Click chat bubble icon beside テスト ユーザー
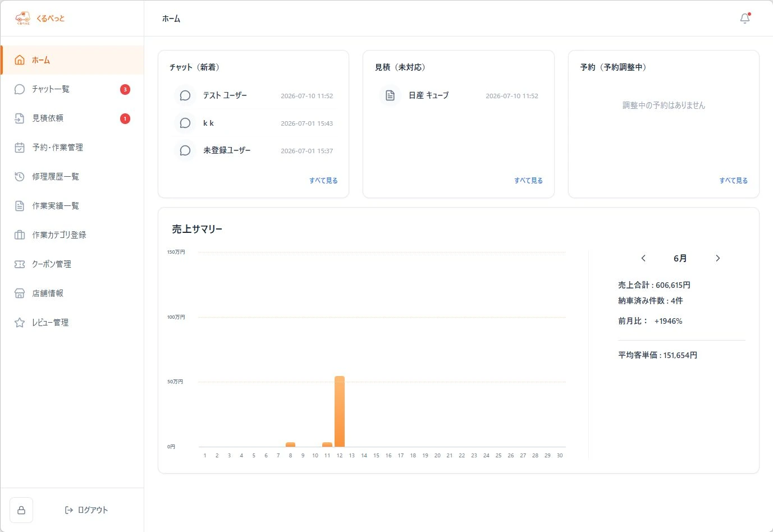This screenshot has height=532, width=773. coord(185,95)
